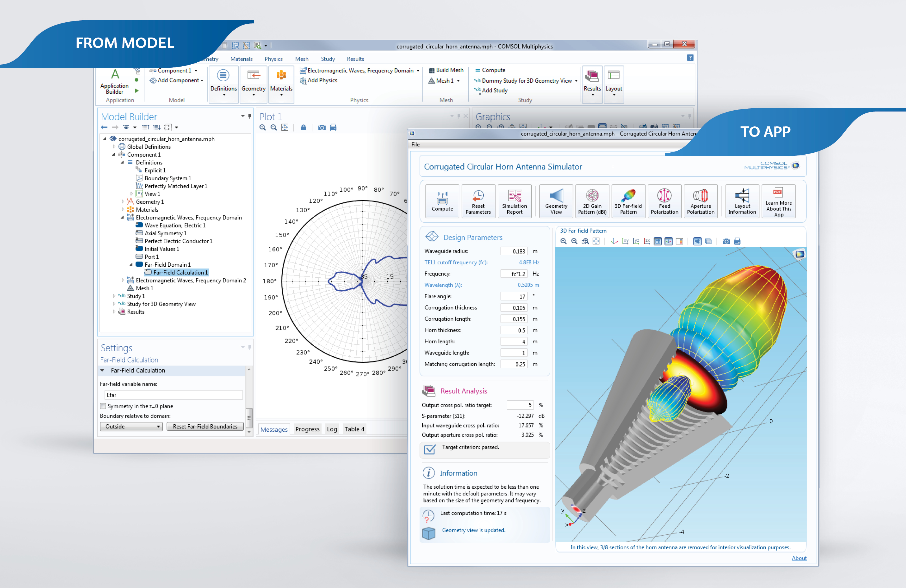Open Layout Information
Image resolution: width=906 pixels, height=588 pixels.
[x=742, y=201]
